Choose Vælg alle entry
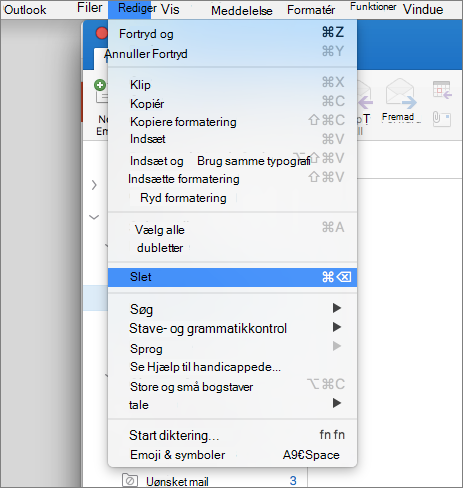 point(232,229)
